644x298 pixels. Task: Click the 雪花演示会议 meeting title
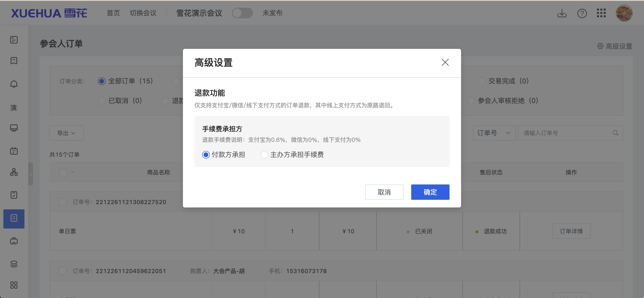pyautogui.click(x=199, y=13)
